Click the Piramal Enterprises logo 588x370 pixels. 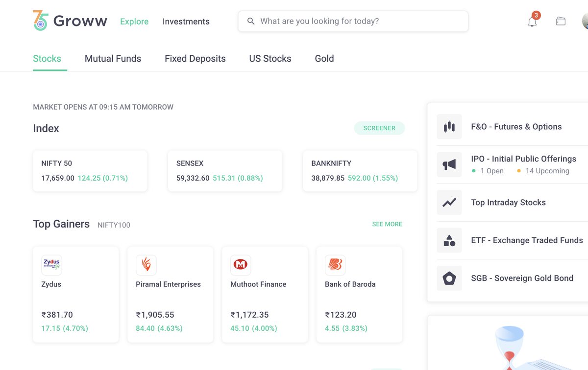tap(146, 265)
